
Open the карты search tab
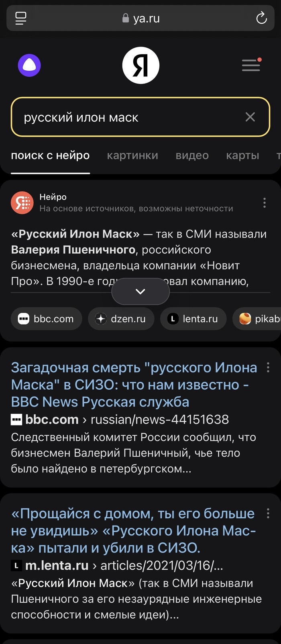(x=242, y=155)
